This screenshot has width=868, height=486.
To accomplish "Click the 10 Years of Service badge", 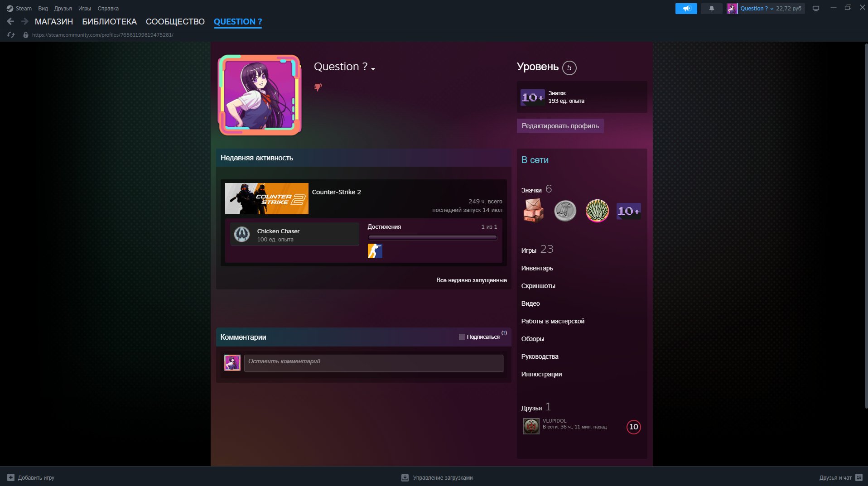I will tap(628, 211).
